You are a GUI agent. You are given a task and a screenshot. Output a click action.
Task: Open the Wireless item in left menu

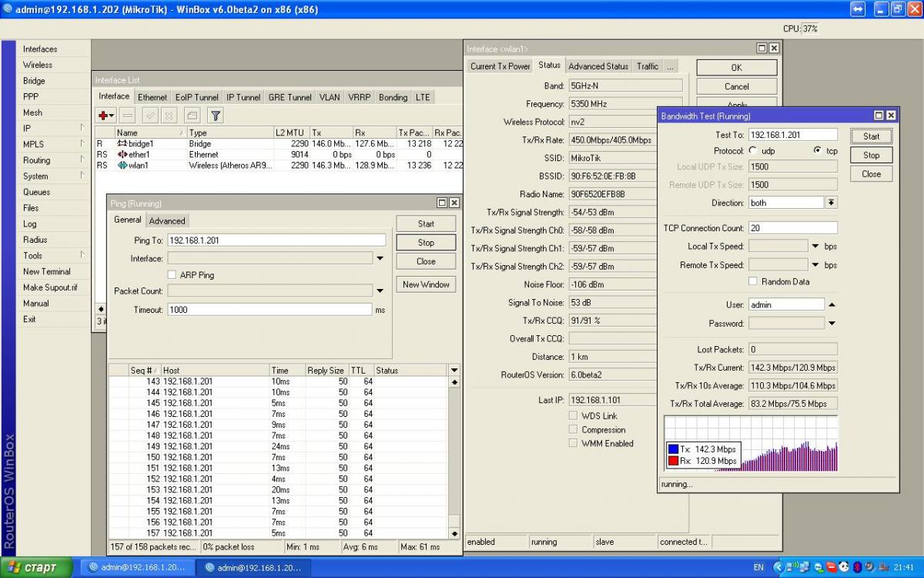[38, 65]
